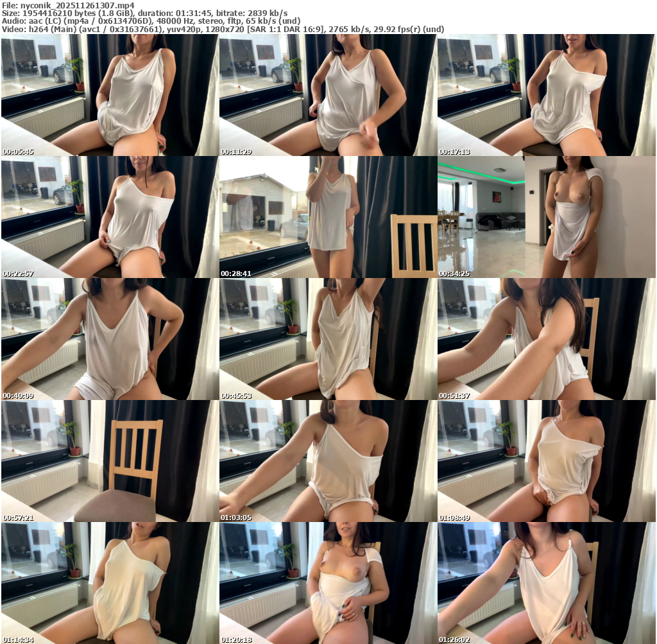Choose the thumbnail at 00:28:41
This screenshot has height=644, width=657.
(328, 217)
